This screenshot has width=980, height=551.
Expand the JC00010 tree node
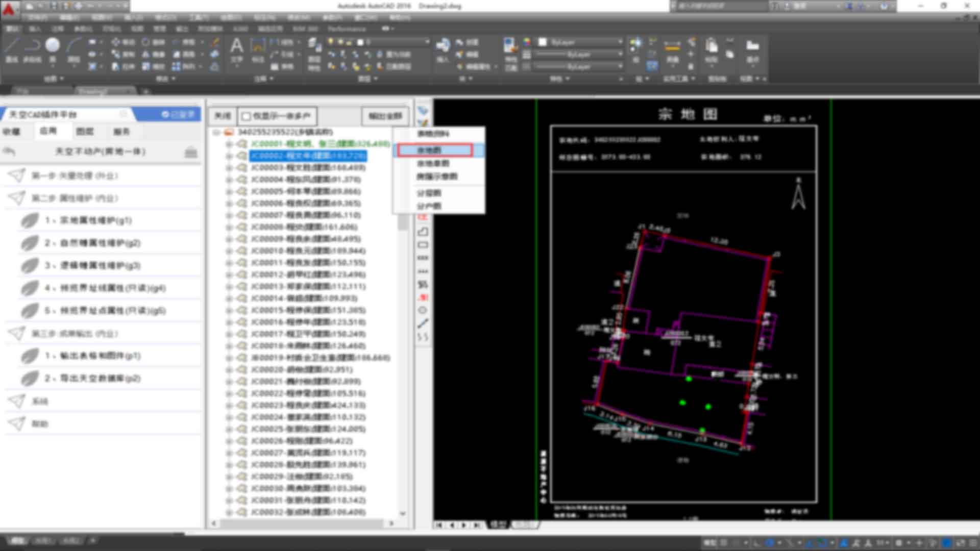[229, 251]
